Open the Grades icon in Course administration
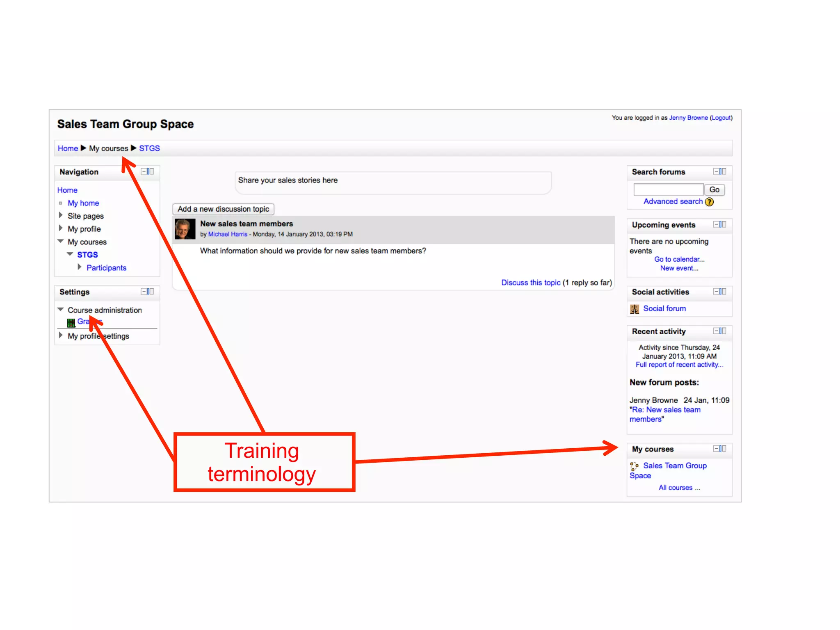Screen dimensions: 840x630 click(x=71, y=322)
